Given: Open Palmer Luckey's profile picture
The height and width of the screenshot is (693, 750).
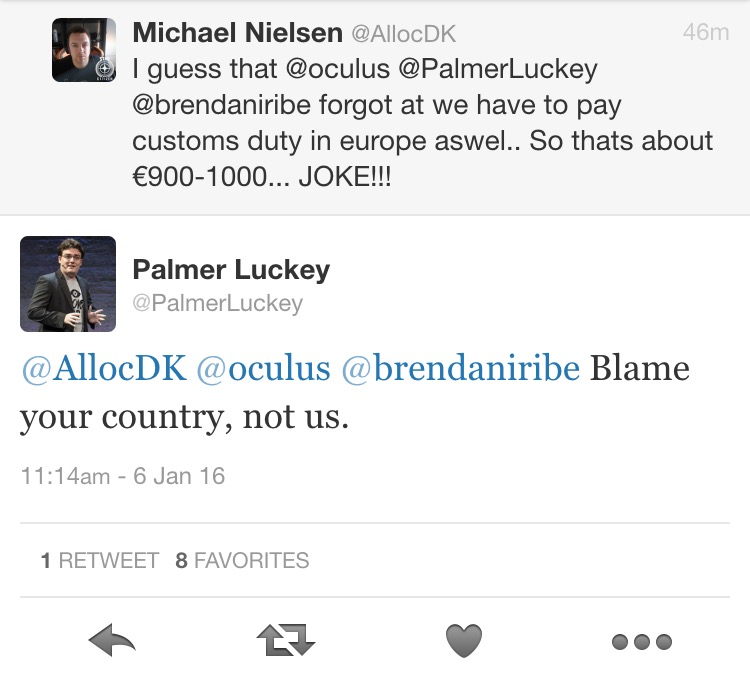Looking at the screenshot, I should pyautogui.click(x=68, y=284).
